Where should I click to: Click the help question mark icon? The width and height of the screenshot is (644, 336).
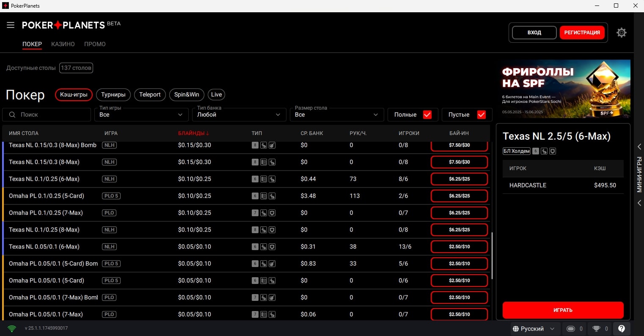pyautogui.click(x=621, y=329)
